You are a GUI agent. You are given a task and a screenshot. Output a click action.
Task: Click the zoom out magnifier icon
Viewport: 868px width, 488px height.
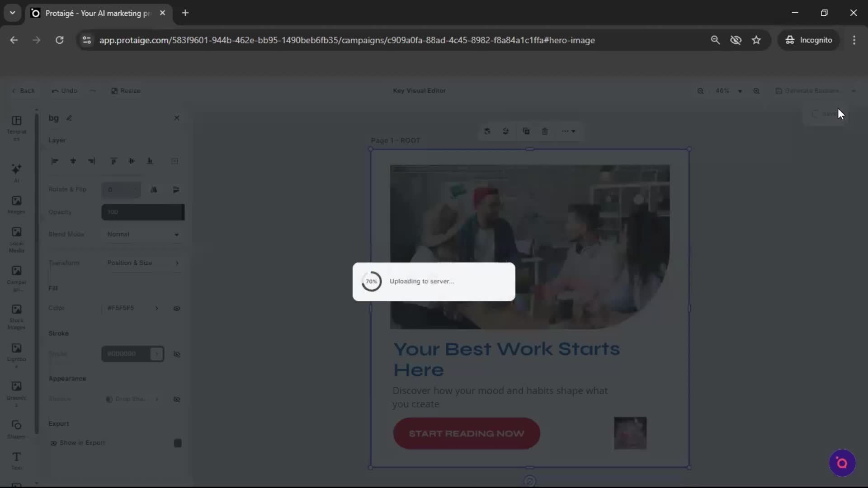(700, 91)
